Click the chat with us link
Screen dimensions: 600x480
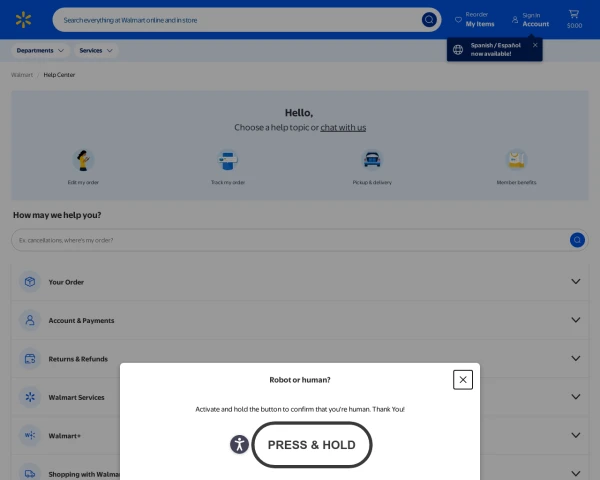(343, 128)
